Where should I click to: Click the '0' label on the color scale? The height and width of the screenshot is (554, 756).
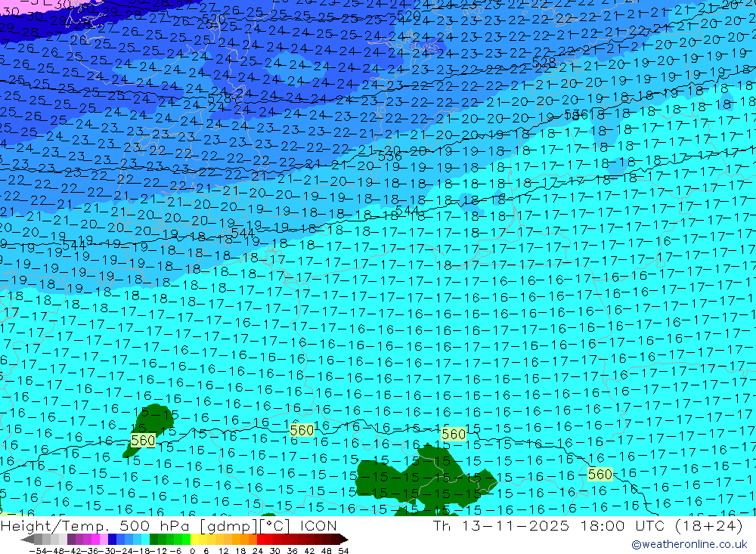click(x=192, y=551)
